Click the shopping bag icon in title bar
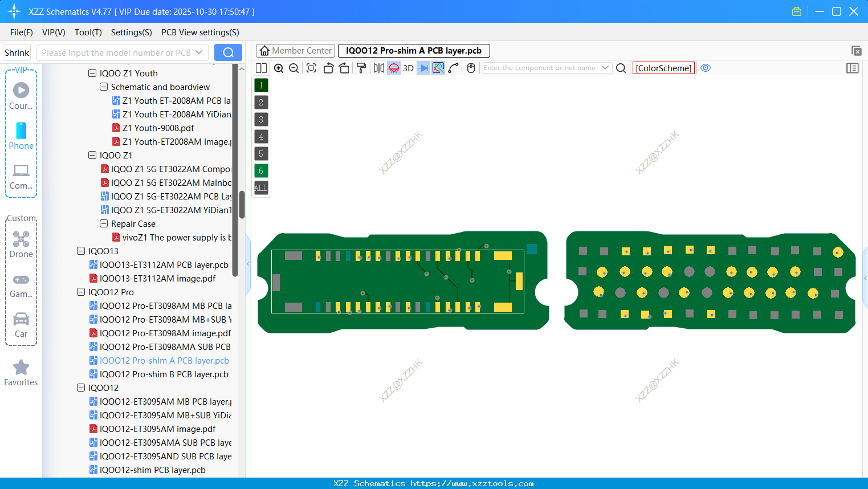 pyautogui.click(x=797, y=11)
